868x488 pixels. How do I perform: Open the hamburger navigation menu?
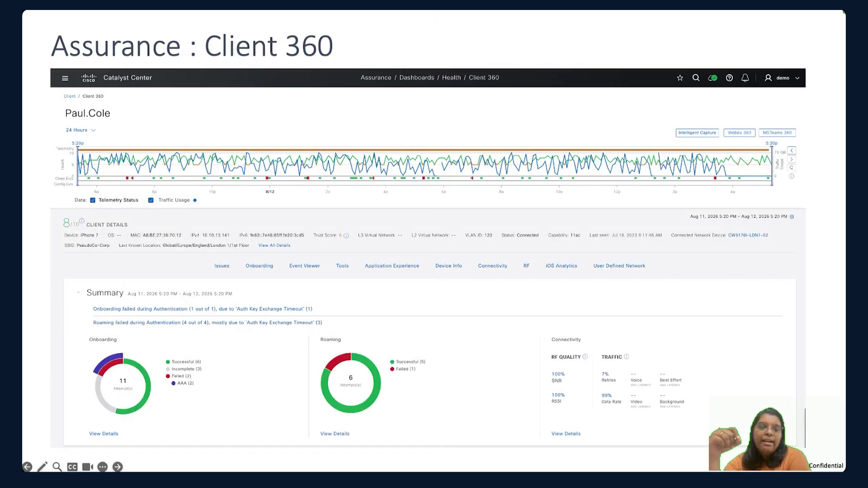tap(65, 78)
